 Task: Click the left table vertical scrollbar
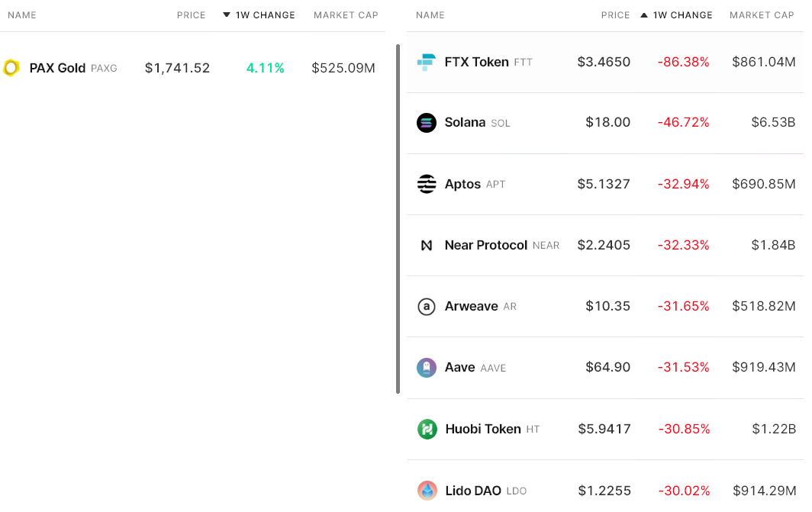[x=398, y=218]
